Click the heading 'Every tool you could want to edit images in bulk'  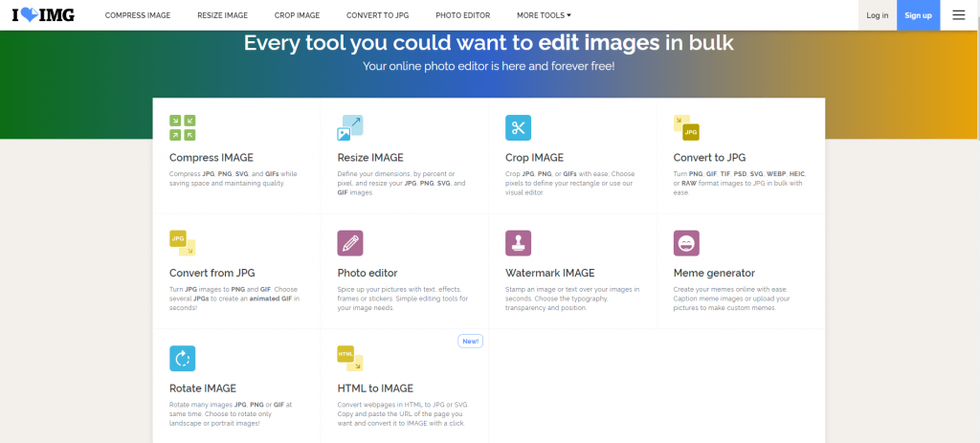tap(489, 43)
